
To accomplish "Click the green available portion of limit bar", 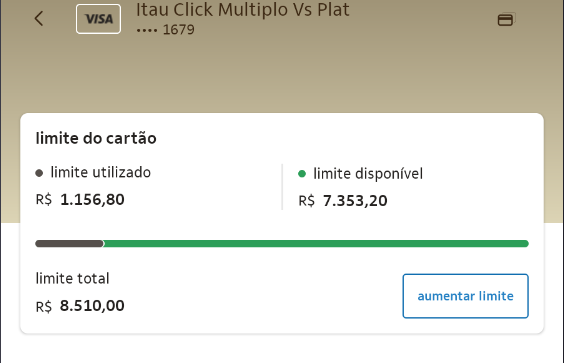I will point(316,244).
